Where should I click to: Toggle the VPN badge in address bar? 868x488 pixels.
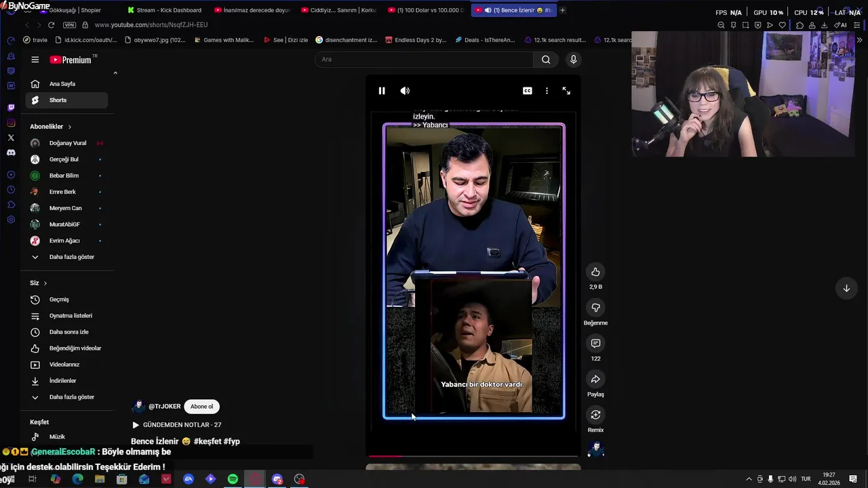69,25
